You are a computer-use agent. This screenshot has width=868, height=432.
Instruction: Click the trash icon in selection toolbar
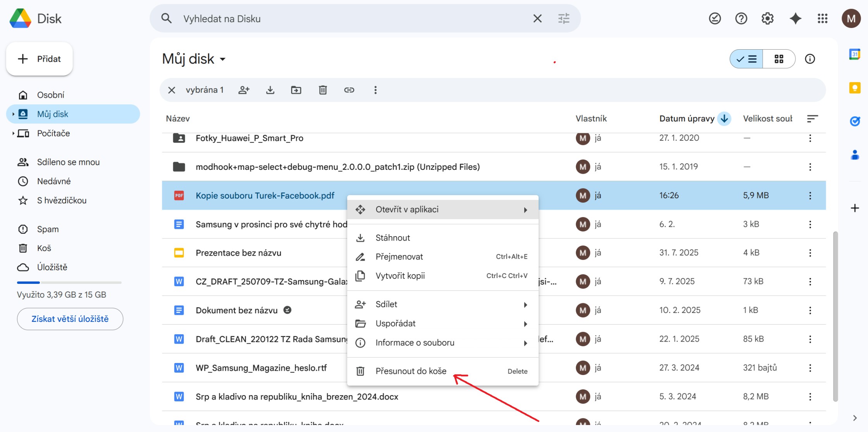pyautogui.click(x=323, y=90)
